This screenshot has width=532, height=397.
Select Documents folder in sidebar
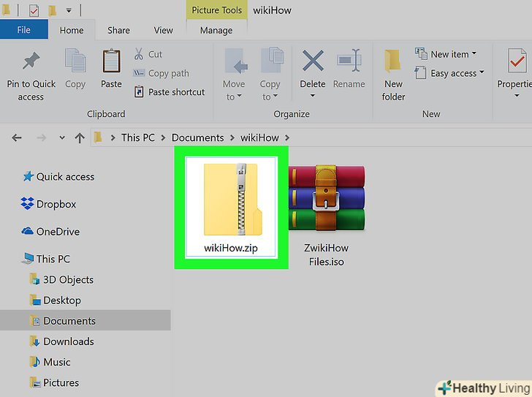85,321
